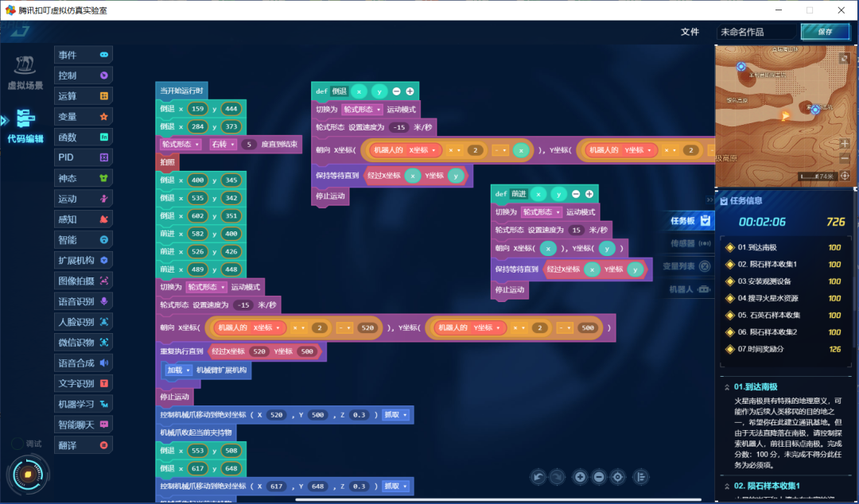Edit the 未命名作品 project name field
859x504 pixels.
click(756, 32)
